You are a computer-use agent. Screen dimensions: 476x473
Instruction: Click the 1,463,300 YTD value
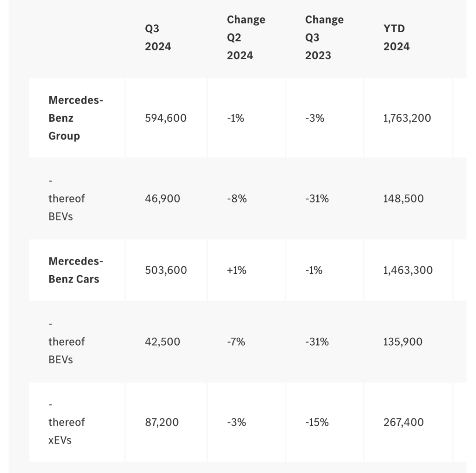point(408,270)
